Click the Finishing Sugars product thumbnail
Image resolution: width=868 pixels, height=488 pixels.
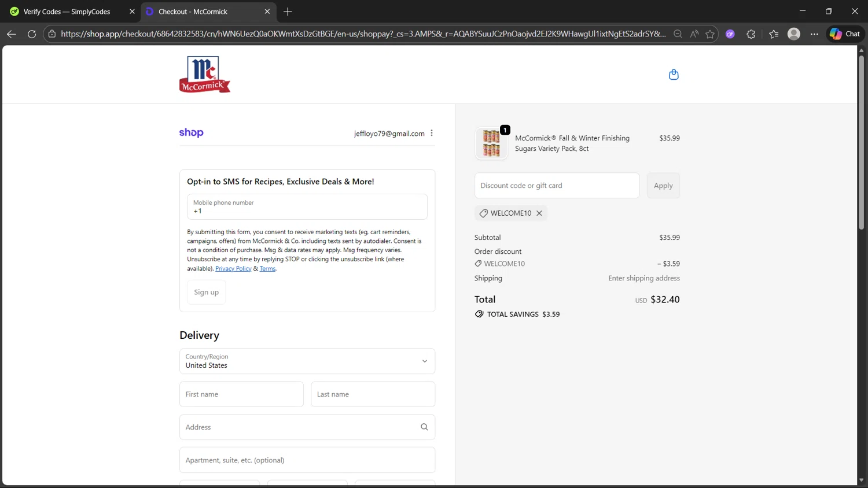(x=491, y=143)
